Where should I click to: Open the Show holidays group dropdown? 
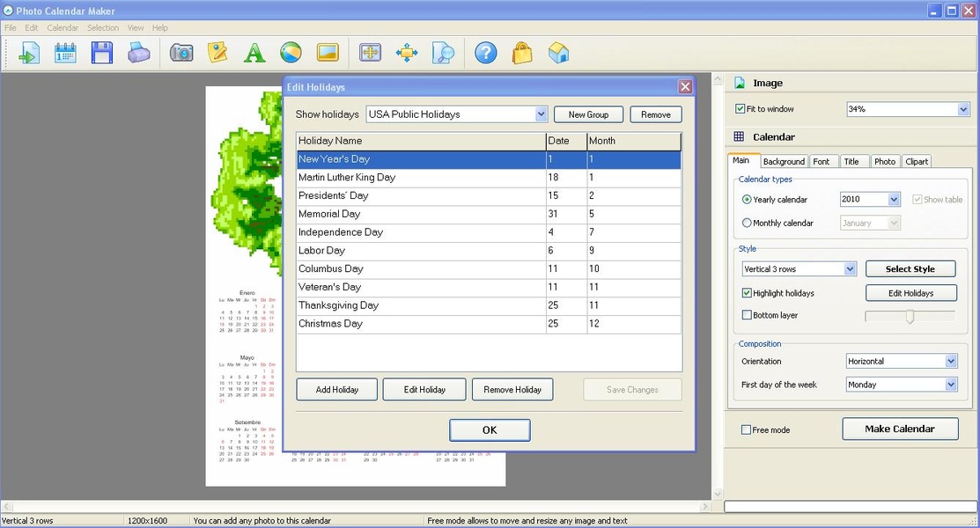542,114
